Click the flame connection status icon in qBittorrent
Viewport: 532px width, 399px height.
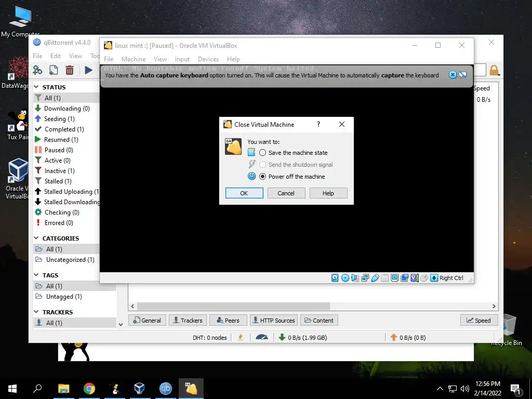coord(241,337)
